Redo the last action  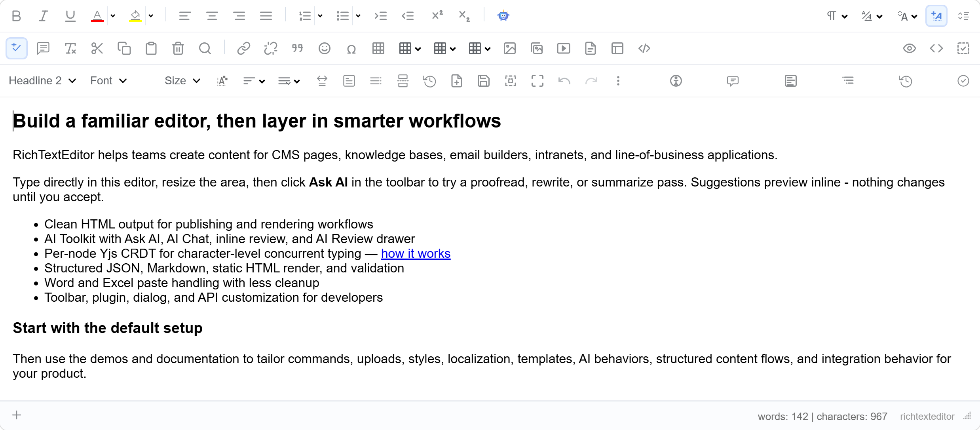click(591, 81)
